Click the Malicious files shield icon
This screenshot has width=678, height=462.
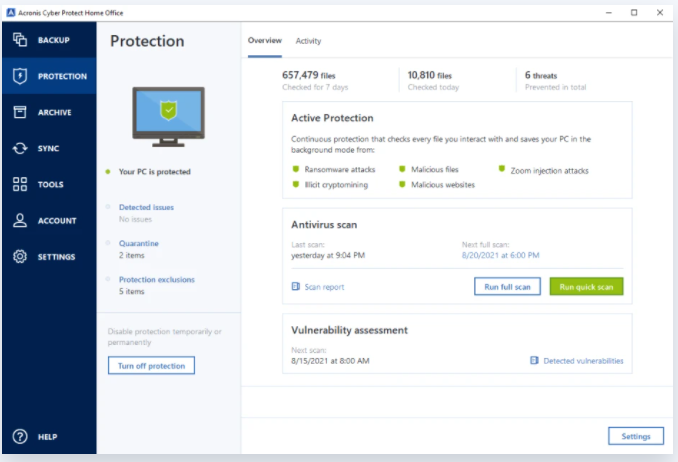coord(402,169)
